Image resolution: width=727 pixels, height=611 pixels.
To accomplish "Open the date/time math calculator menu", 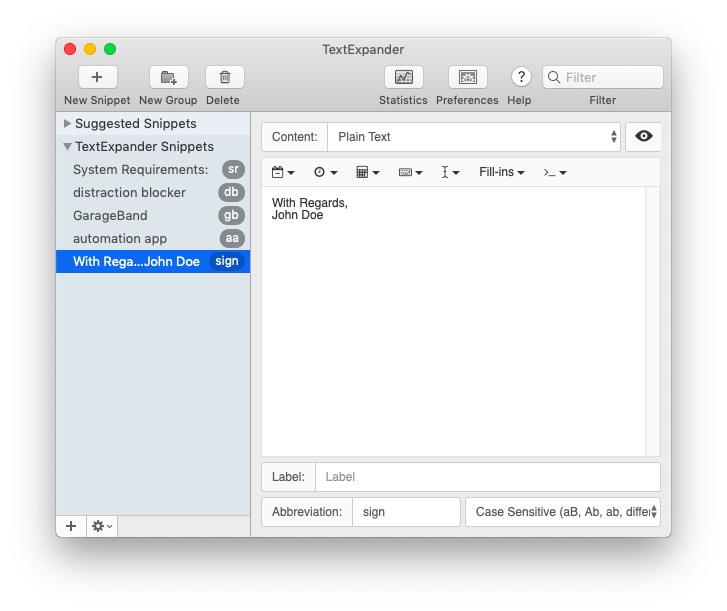I will pos(368,172).
